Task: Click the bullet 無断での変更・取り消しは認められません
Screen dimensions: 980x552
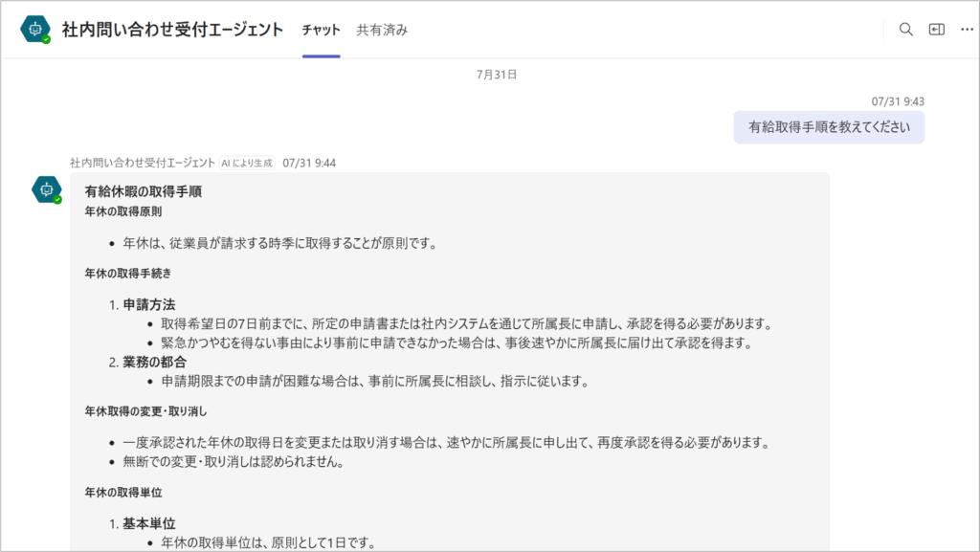Action: click(234, 462)
